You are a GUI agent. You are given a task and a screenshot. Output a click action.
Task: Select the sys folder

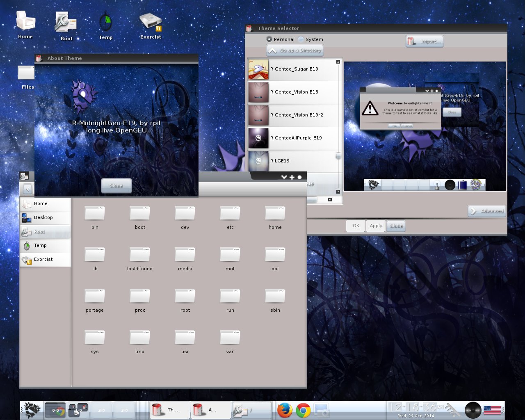tap(95, 342)
